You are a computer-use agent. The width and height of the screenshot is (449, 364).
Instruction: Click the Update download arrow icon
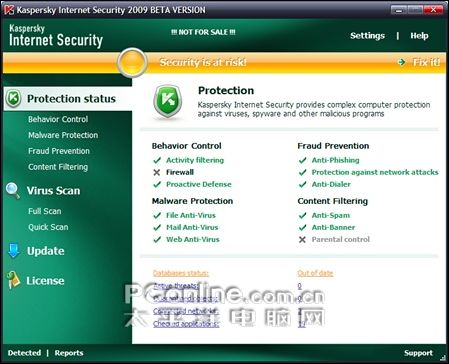pos(14,251)
